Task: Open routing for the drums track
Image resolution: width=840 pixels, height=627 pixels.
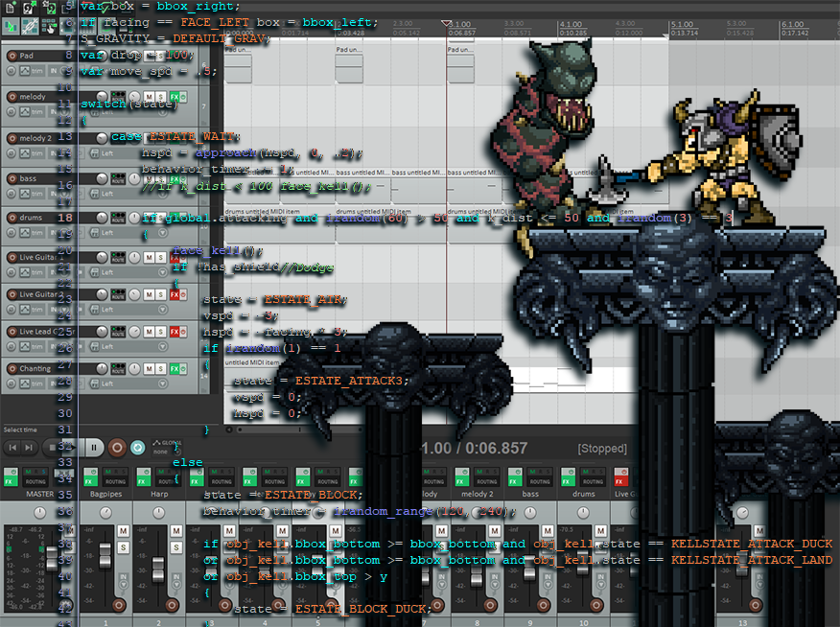Action: coord(118,218)
